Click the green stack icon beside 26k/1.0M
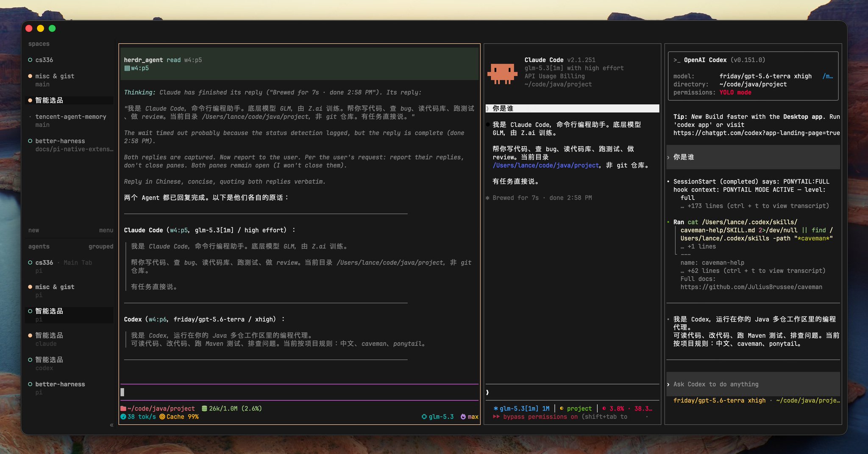 pyautogui.click(x=205, y=409)
